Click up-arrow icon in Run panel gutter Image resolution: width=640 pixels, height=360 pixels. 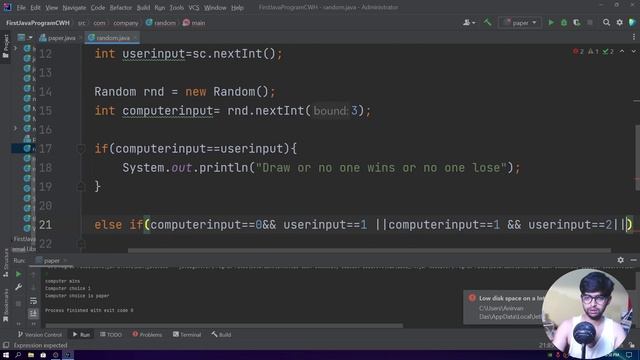click(33, 276)
